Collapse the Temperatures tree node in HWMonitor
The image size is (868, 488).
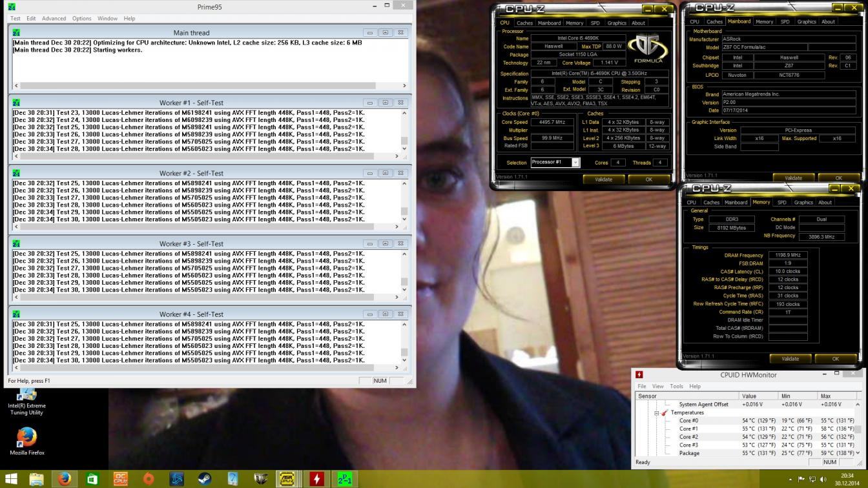click(x=657, y=412)
